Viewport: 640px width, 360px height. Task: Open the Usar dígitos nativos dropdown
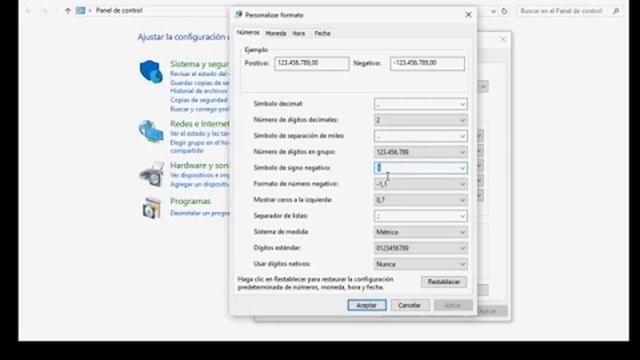click(x=420, y=264)
